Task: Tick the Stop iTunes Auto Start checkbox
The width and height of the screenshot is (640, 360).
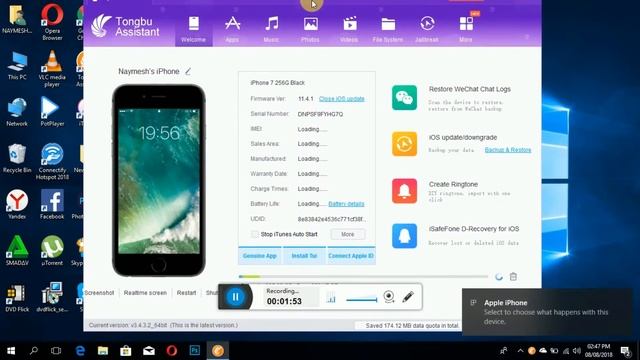Action: coord(255,234)
